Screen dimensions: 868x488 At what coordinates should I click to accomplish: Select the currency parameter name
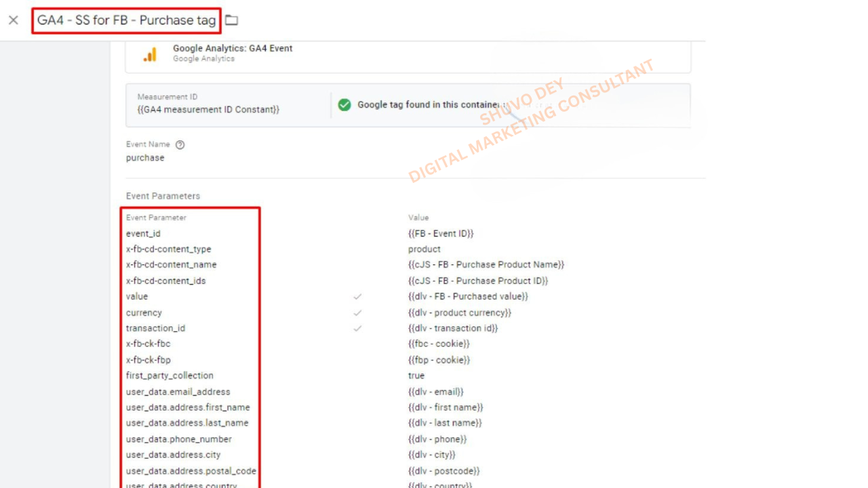coord(144,312)
